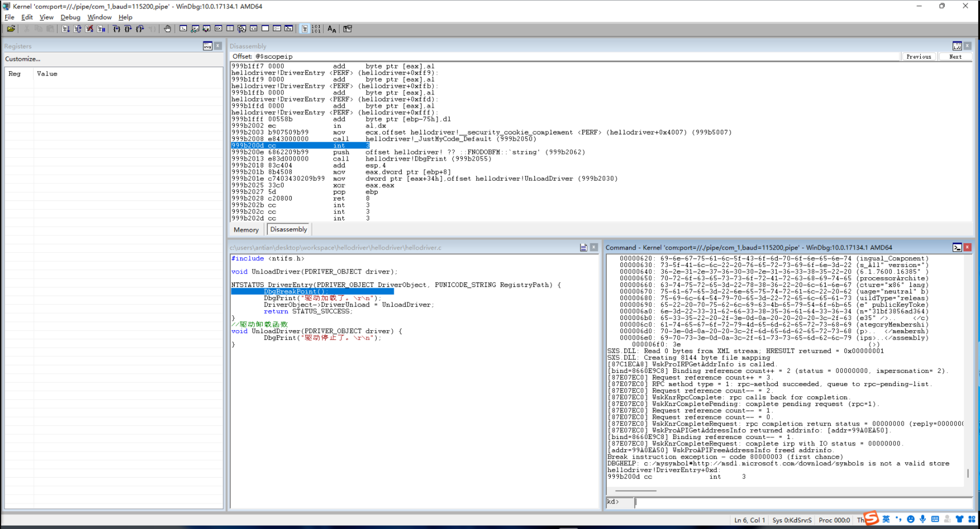Click the Step Out toolbar icon
980x529 pixels.
click(x=140, y=28)
